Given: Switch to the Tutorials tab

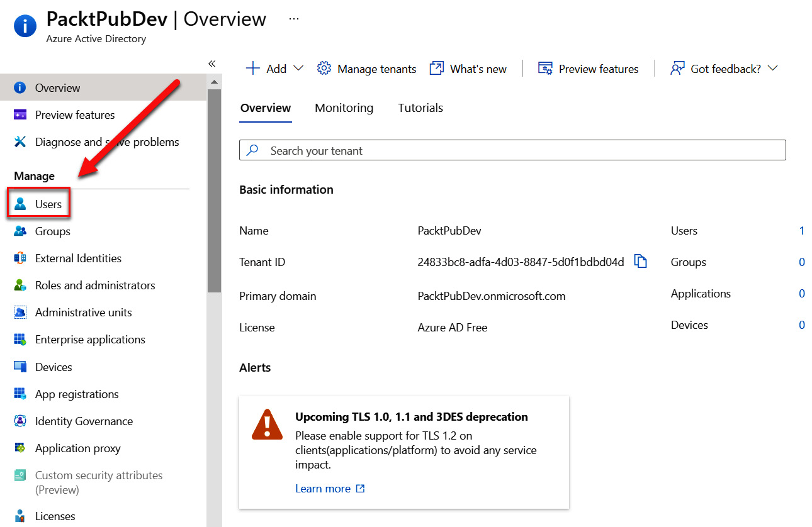Looking at the screenshot, I should [420, 108].
